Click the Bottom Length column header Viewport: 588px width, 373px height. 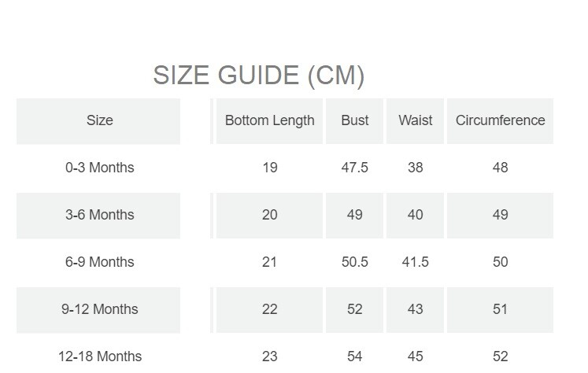(269, 120)
